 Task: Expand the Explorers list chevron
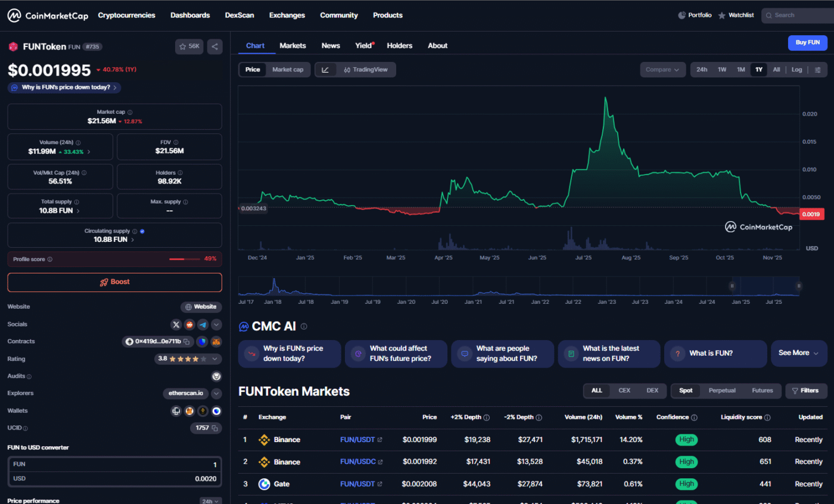[x=216, y=393]
